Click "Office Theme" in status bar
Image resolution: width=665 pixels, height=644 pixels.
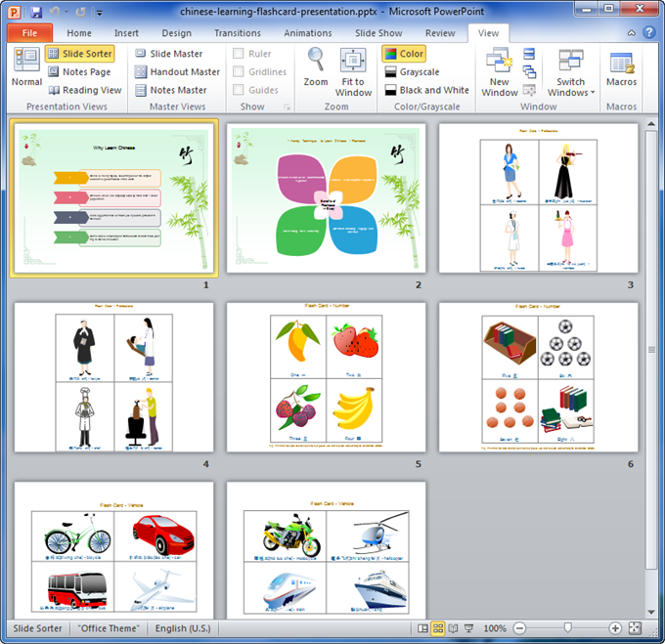coord(109,628)
